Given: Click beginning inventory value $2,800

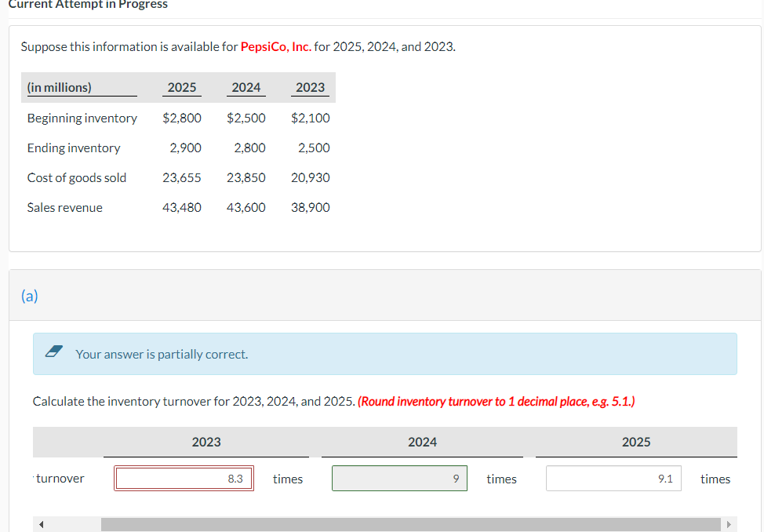Looking at the screenshot, I should coord(182,118).
